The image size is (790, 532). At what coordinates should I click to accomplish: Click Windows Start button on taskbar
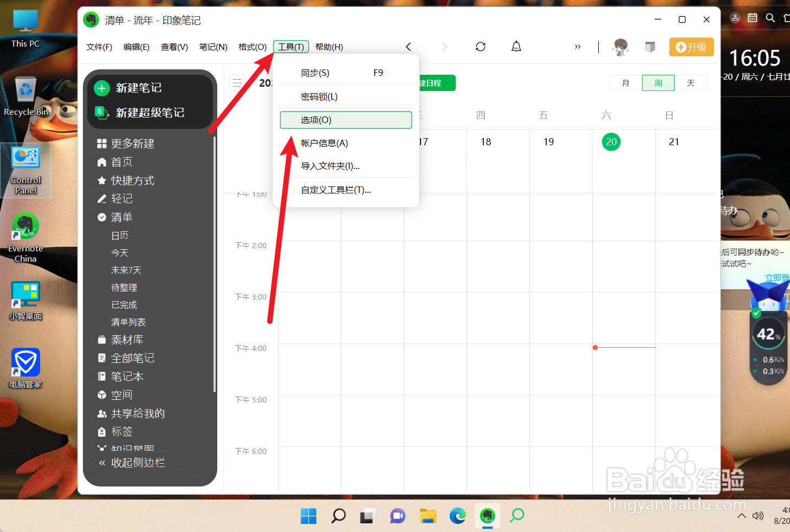pyautogui.click(x=309, y=516)
